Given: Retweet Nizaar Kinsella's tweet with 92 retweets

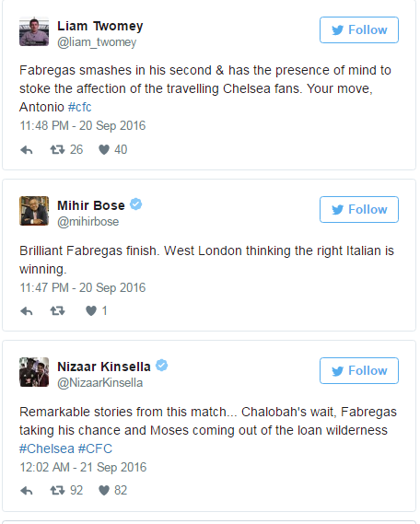Looking at the screenshot, I should 57,491.
